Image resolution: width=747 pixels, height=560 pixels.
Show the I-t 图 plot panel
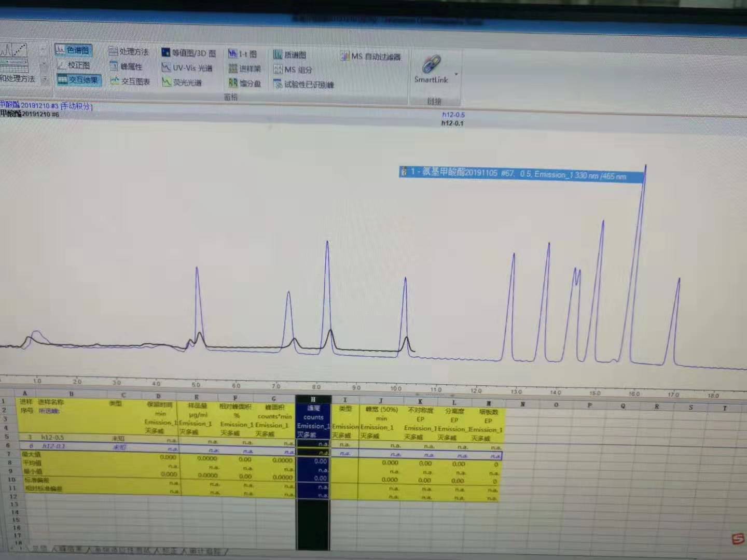pos(243,54)
